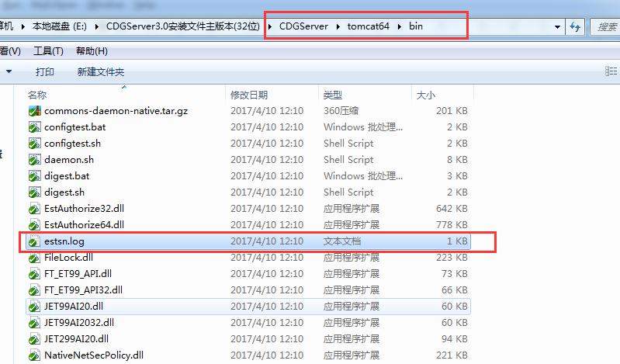Click the search input field

[x=605, y=27]
